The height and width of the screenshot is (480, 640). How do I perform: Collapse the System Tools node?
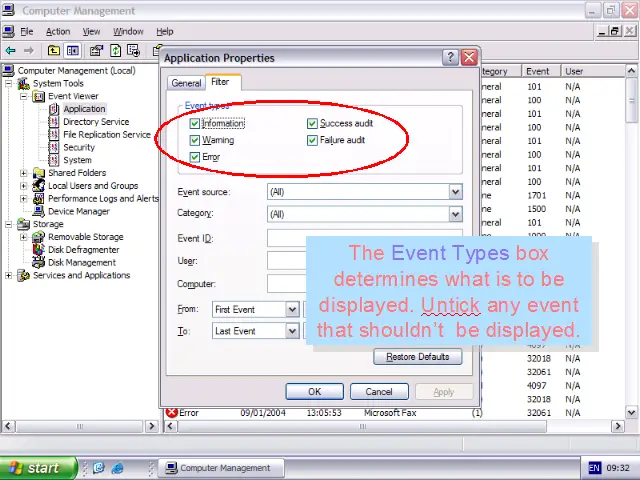pos(9,84)
